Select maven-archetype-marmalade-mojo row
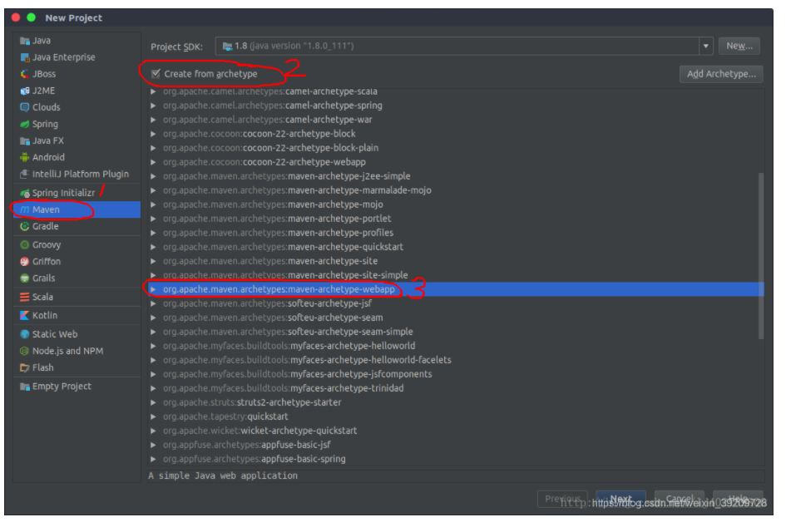786x532 pixels. pyautogui.click(x=456, y=191)
